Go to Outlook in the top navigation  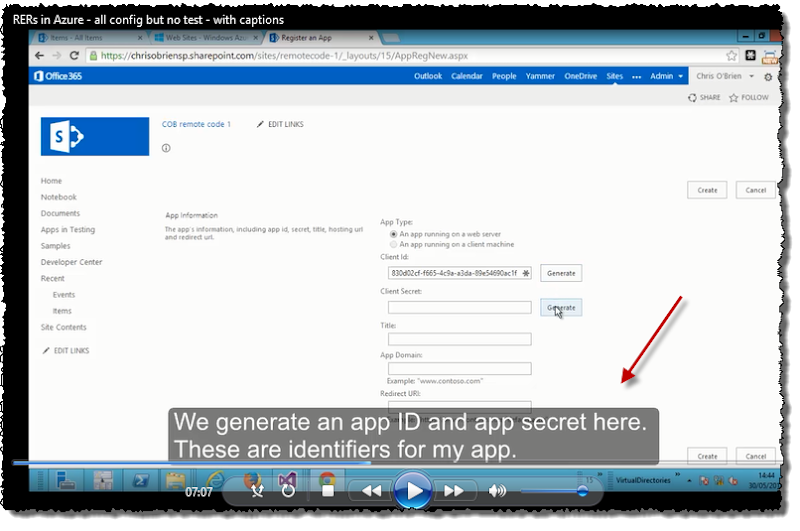428,76
